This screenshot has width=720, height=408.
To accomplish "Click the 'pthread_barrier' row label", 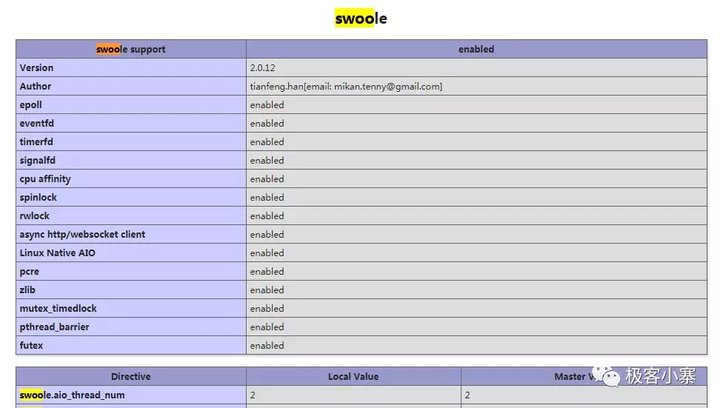I will click(54, 327).
